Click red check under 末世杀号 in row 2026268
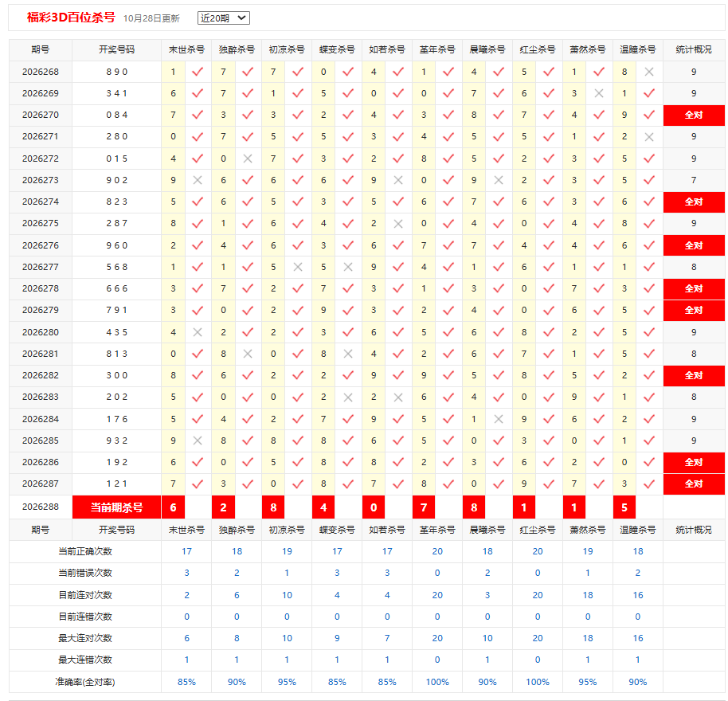The width and height of the screenshot is (728, 701). tap(198, 72)
